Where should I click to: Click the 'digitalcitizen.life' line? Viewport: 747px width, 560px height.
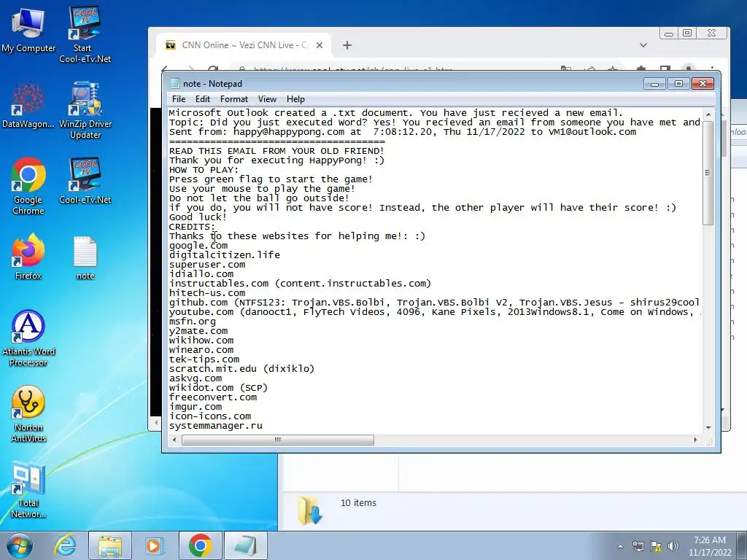click(225, 255)
